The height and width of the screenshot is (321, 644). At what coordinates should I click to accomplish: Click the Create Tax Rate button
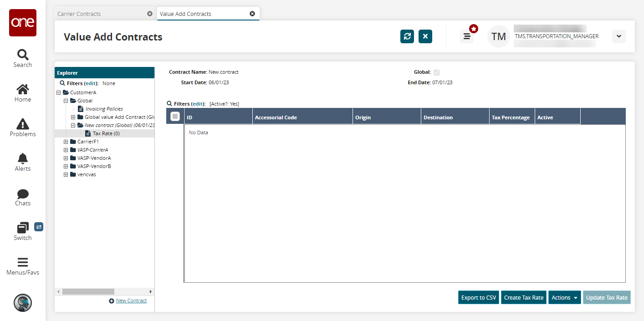(524, 297)
